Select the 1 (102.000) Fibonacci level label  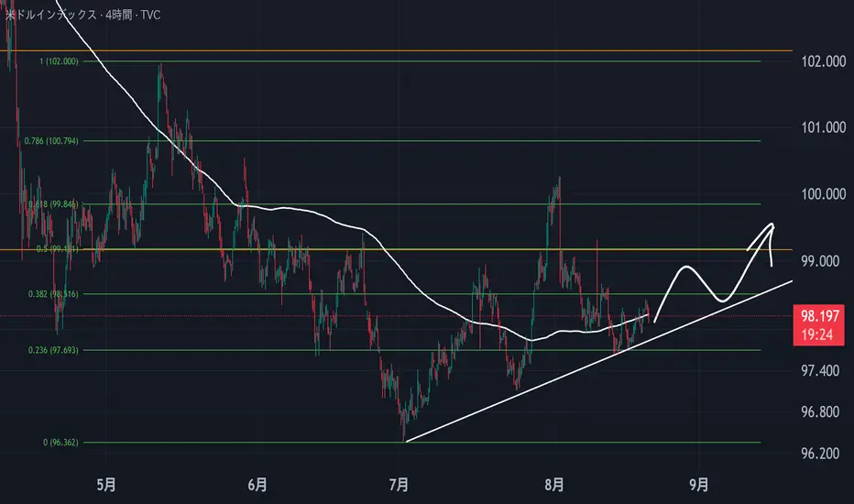pyautogui.click(x=59, y=61)
